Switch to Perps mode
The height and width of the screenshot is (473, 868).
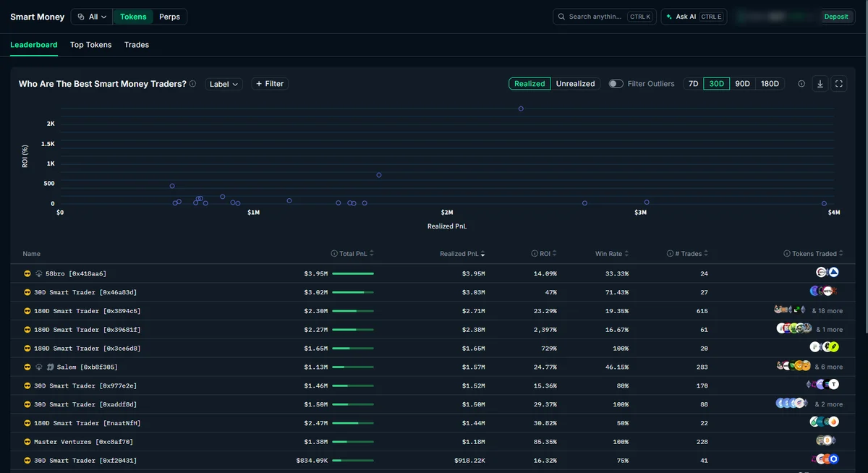click(169, 17)
